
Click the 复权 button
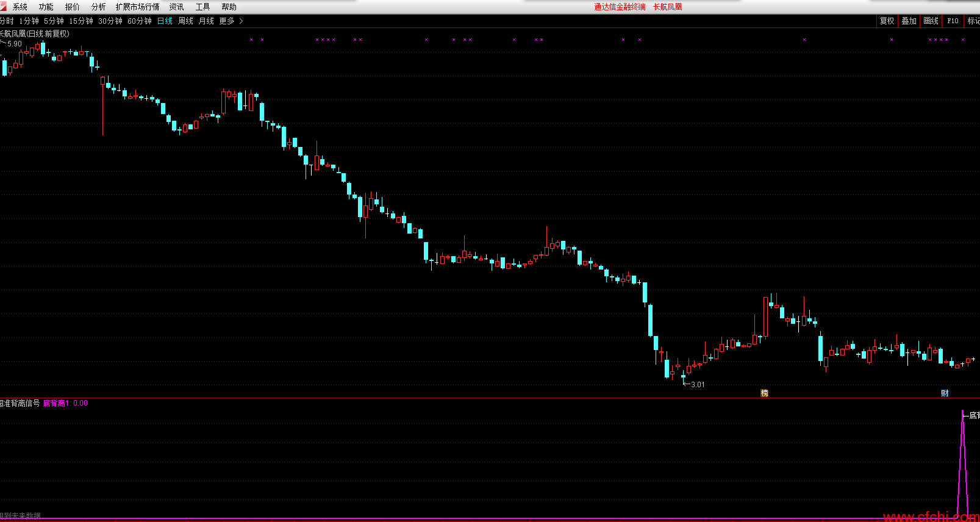(x=887, y=21)
